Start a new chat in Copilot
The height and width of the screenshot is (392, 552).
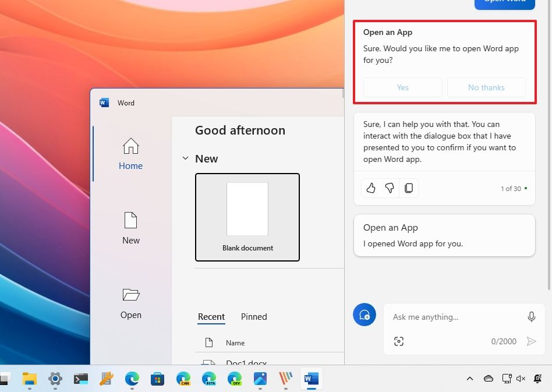[365, 315]
